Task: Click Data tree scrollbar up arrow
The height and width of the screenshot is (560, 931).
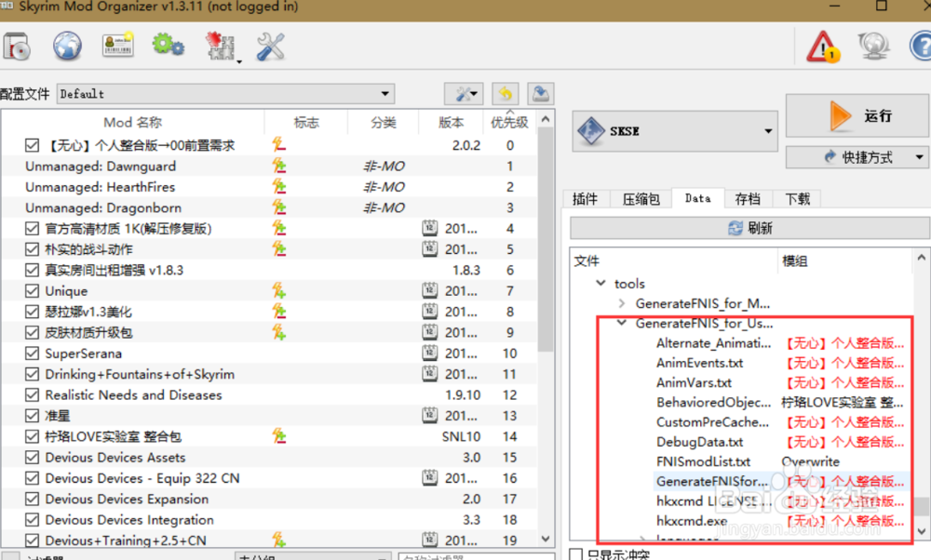Action: [x=921, y=258]
